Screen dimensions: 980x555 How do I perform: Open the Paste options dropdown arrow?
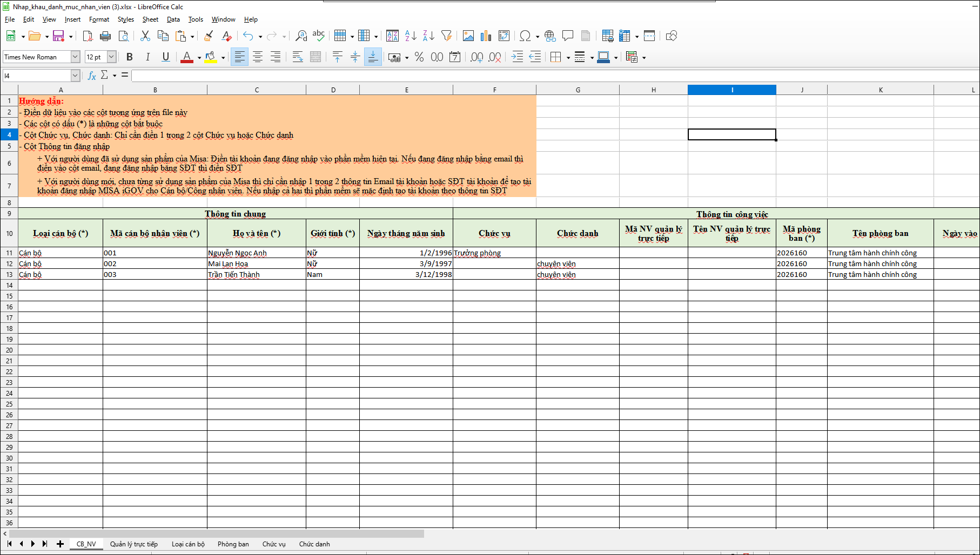pos(192,37)
